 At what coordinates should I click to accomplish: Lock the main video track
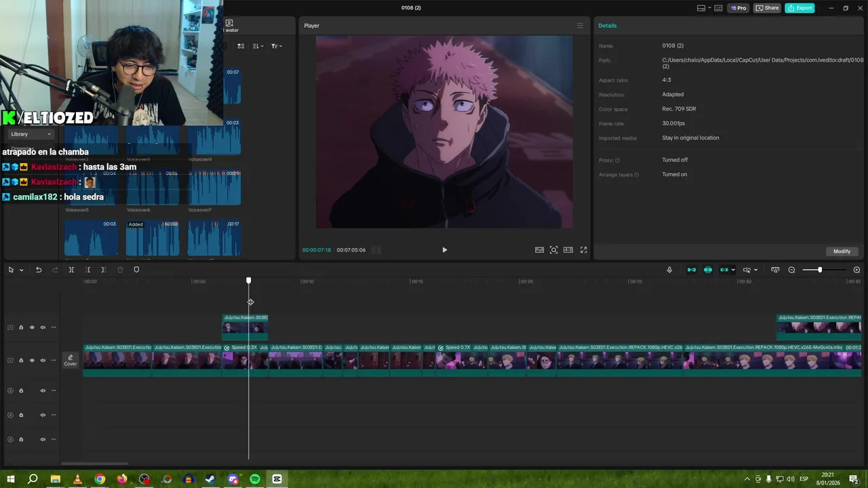coord(21,360)
